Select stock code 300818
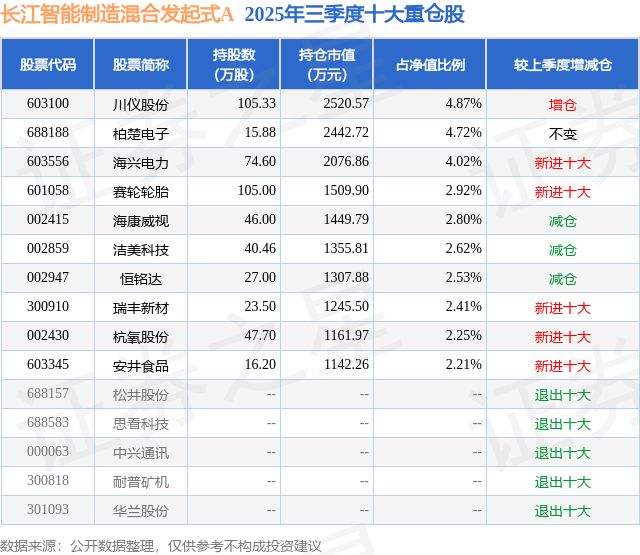This screenshot has width=640, height=555. 48,480
